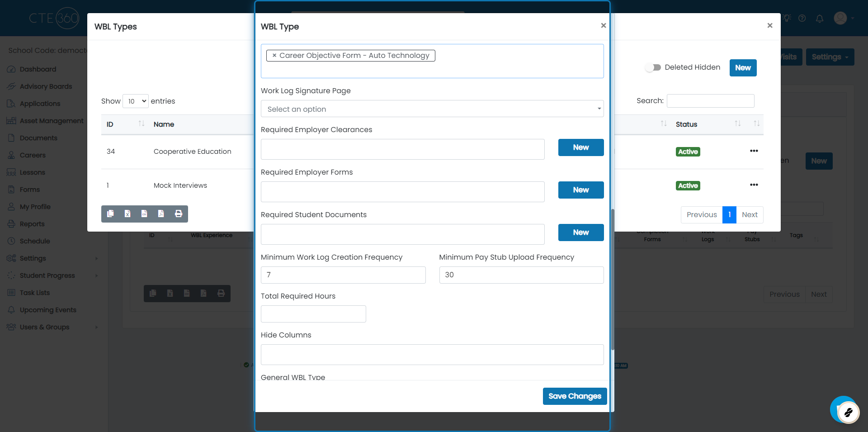Image resolution: width=868 pixels, height=432 pixels.
Task: Select page 1 in WBL Types pagination
Action: pyautogui.click(x=729, y=215)
